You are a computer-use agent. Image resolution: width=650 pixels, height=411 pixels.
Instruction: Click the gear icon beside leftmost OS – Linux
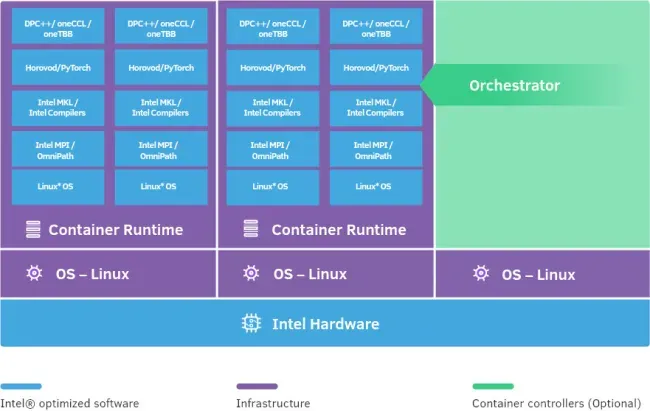(x=34, y=273)
